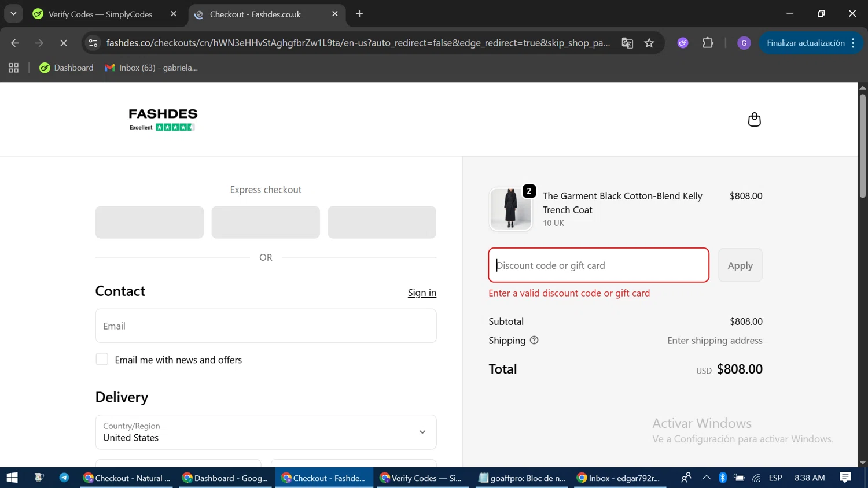Open goaffpro Notepad from taskbar
The height and width of the screenshot is (488, 868).
pyautogui.click(x=521, y=478)
